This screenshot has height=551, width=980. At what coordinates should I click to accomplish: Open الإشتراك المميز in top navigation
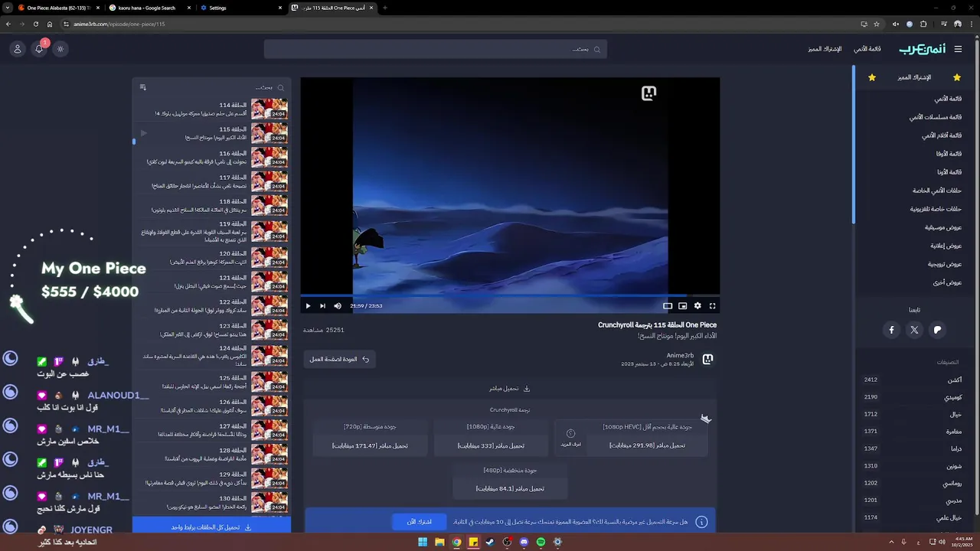pos(825,49)
